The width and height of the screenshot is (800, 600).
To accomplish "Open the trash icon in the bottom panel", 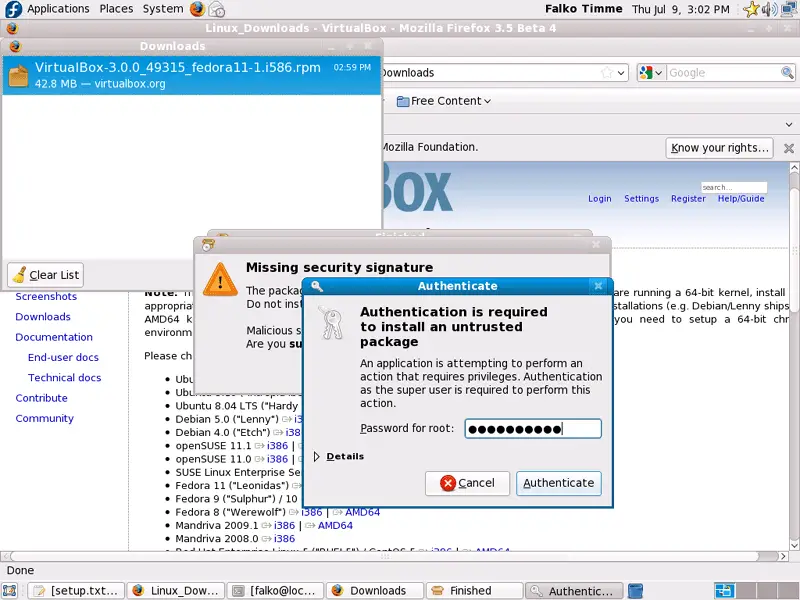I will coord(635,591).
